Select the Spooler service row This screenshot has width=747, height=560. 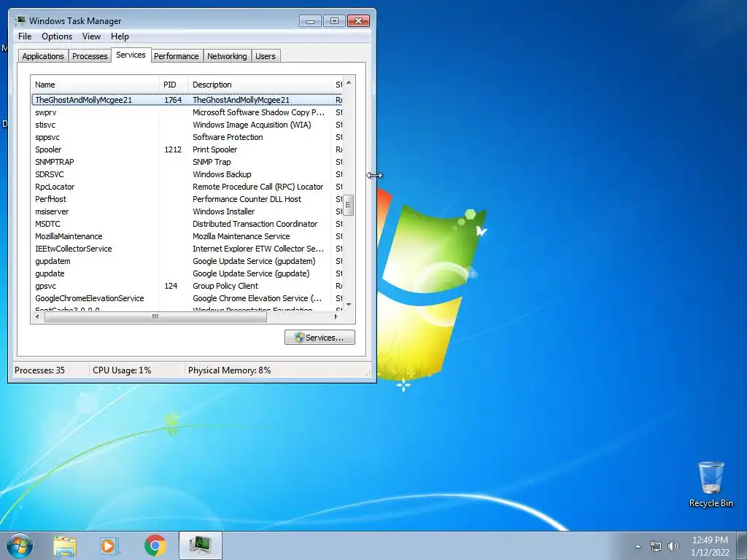187,149
